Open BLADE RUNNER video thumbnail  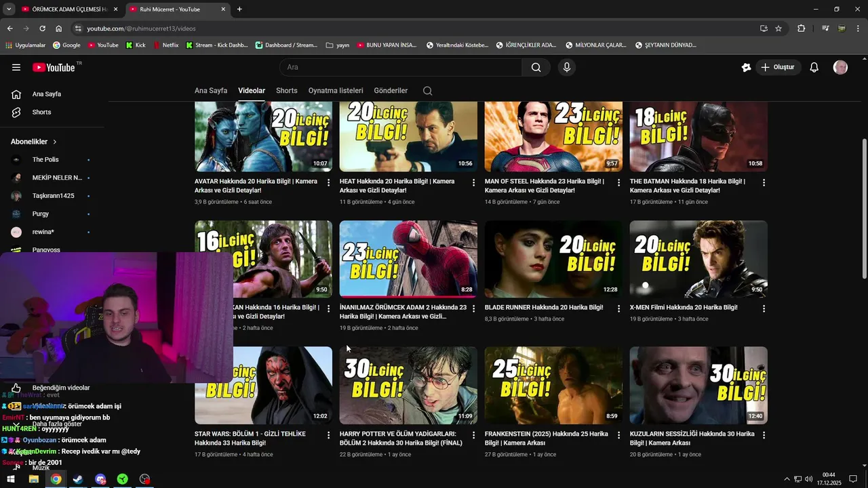[553, 259]
